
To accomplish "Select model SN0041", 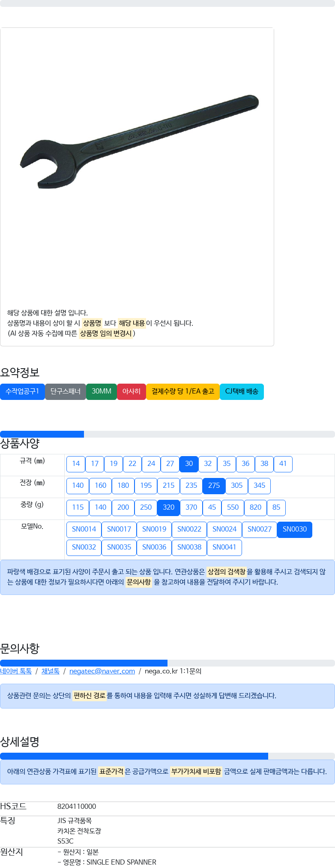I will [224, 547].
